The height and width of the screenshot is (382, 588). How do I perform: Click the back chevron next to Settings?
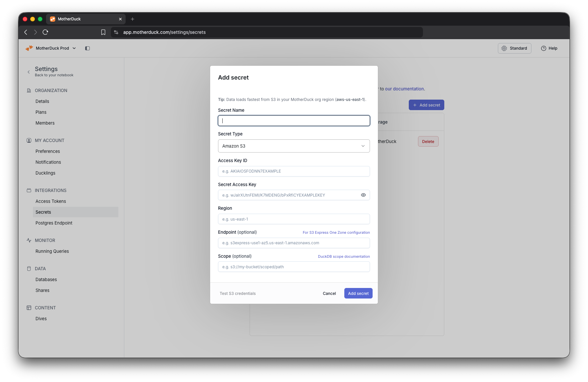click(29, 72)
